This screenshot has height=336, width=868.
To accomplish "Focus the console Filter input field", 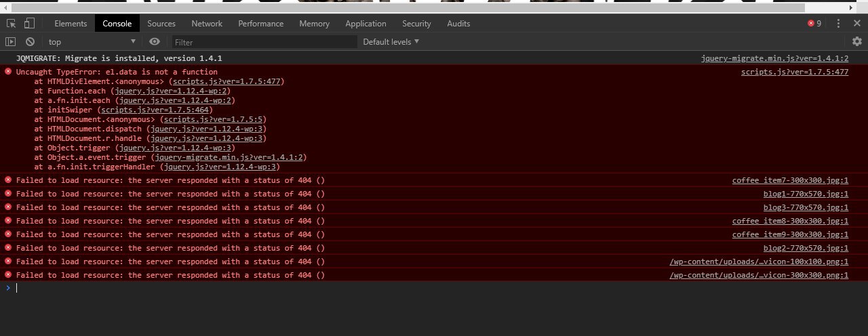I will tap(264, 42).
